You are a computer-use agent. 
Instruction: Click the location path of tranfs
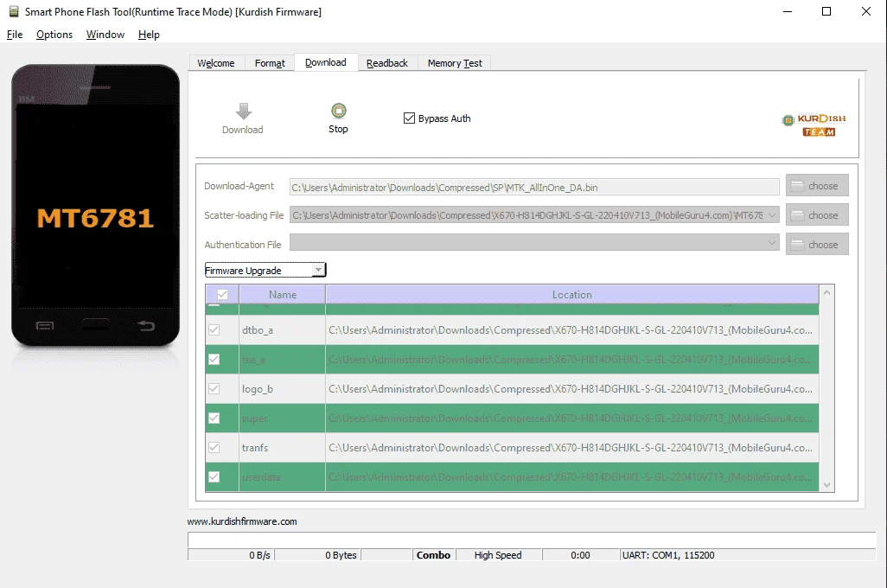571,448
